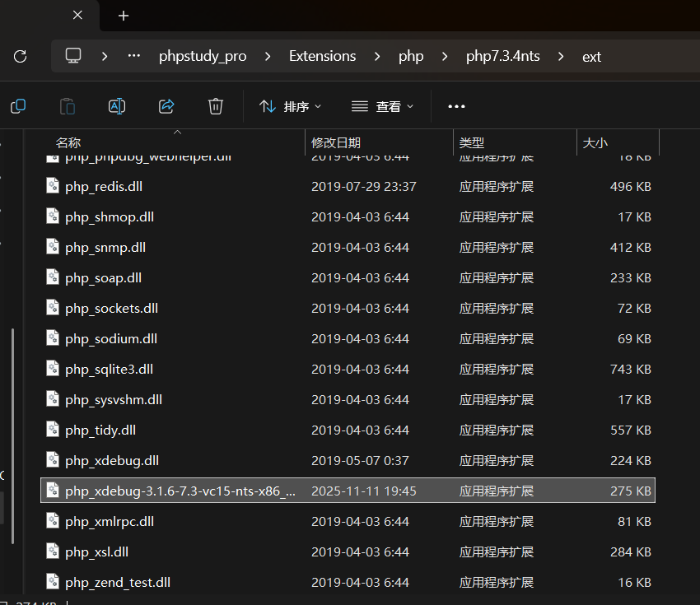Show hidden breadcrumb folders via ellipsis
This screenshot has width=700, height=605.
point(134,56)
